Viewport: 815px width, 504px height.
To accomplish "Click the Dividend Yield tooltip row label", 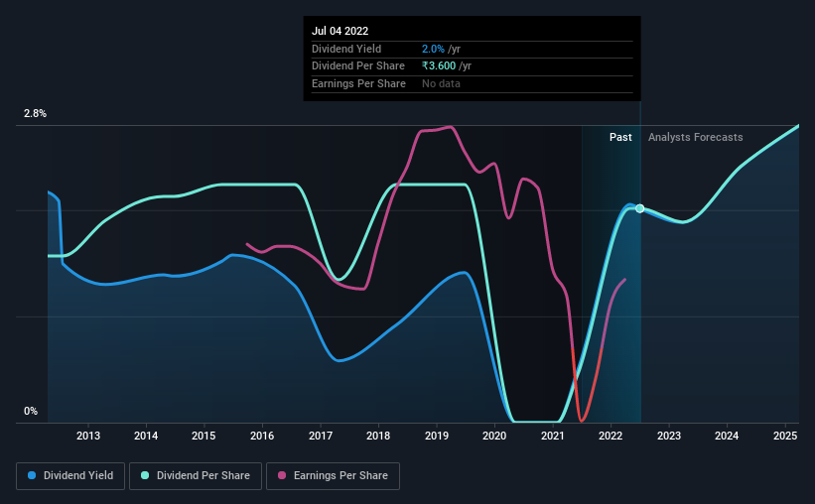I will [346, 49].
